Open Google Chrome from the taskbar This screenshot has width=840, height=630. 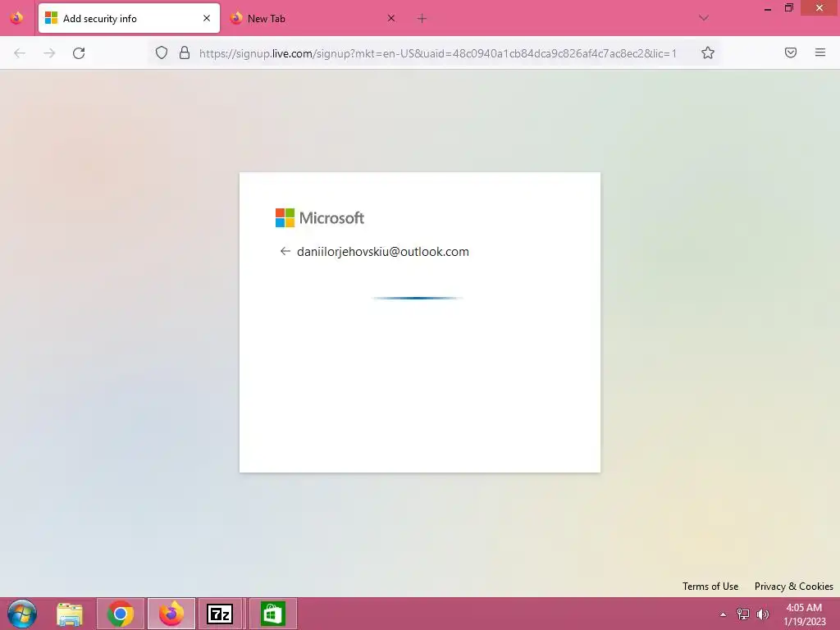click(x=121, y=614)
